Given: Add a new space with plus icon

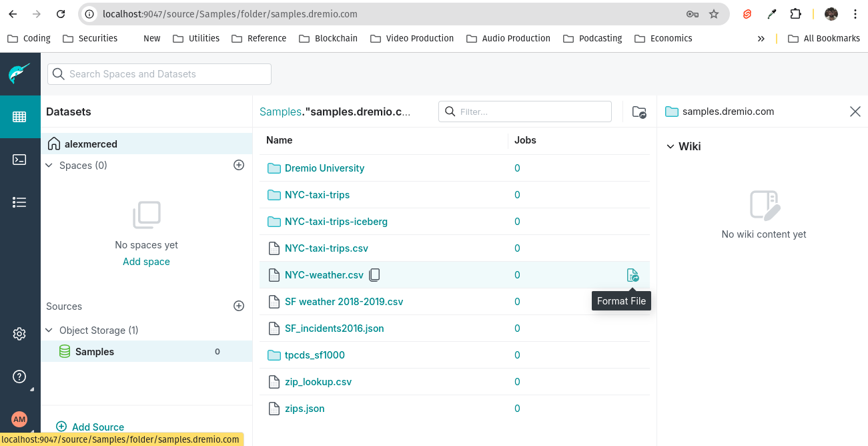Looking at the screenshot, I should tap(239, 165).
